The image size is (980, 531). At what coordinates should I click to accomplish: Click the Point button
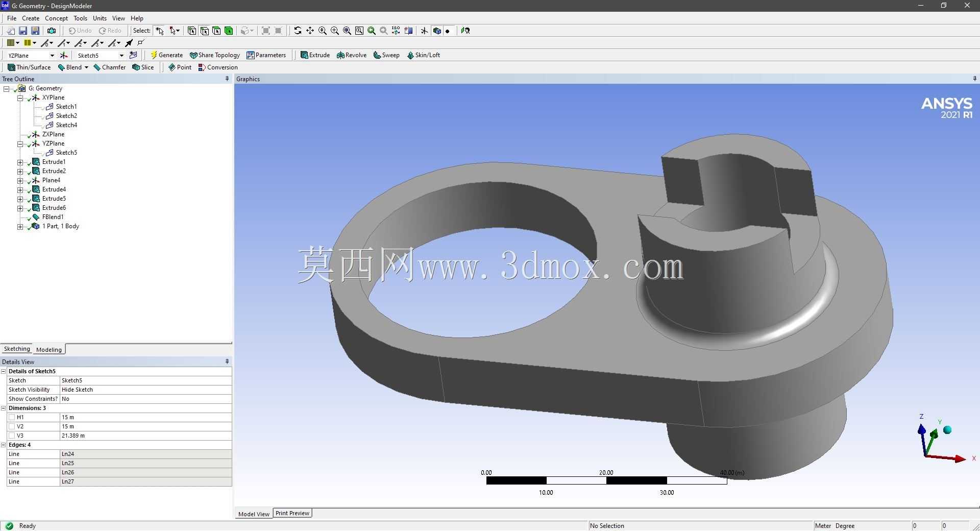pos(180,67)
